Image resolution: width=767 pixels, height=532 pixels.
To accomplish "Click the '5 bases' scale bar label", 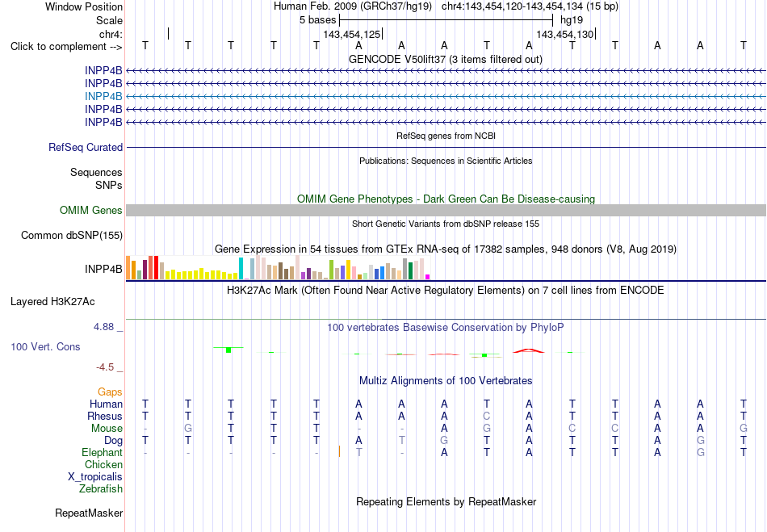I will tap(318, 20).
